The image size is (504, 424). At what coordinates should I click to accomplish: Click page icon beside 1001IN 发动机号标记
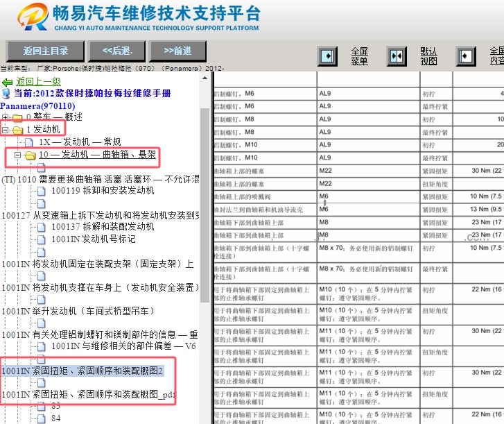pyautogui.click(x=42, y=239)
